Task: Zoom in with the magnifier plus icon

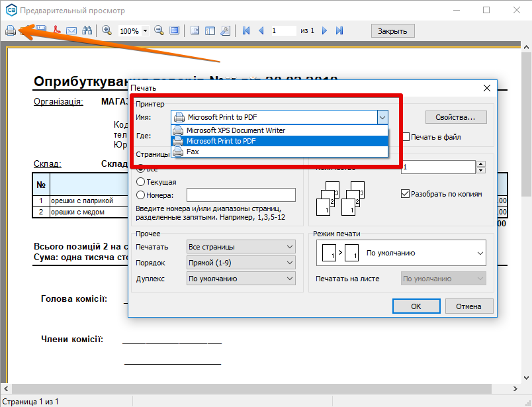Action: (107, 30)
